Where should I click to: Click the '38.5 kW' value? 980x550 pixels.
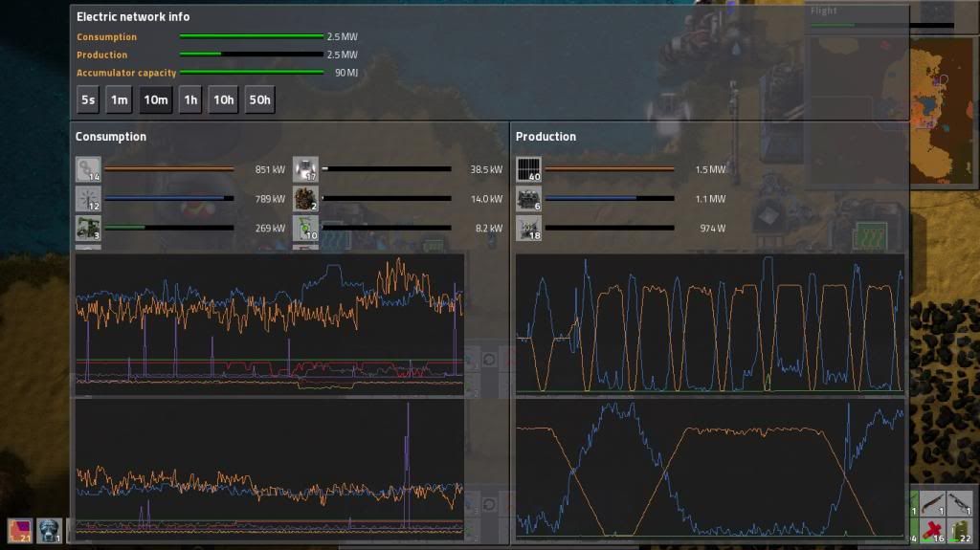point(486,169)
